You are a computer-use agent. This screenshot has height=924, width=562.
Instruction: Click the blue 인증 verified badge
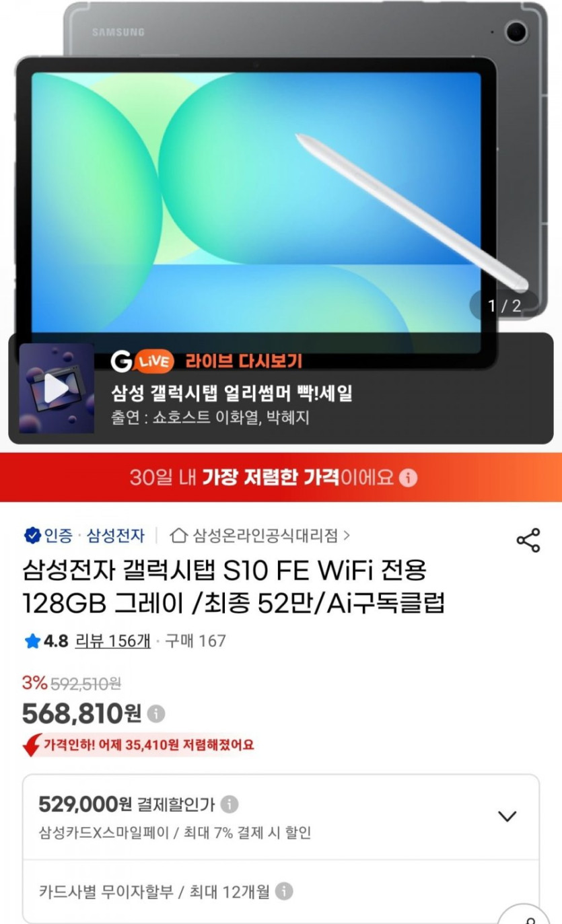tap(48, 536)
